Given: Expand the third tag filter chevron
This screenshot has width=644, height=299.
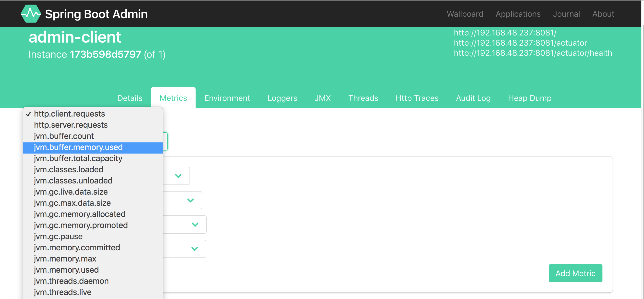Looking at the screenshot, I should coord(195,225).
